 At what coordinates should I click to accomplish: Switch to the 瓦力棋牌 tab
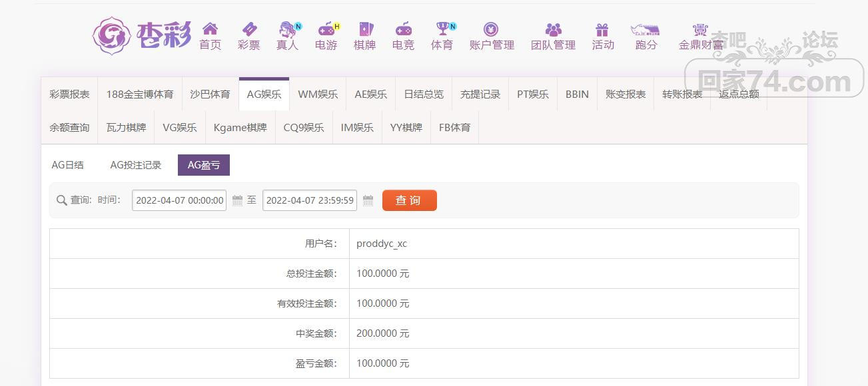pos(126,127)
